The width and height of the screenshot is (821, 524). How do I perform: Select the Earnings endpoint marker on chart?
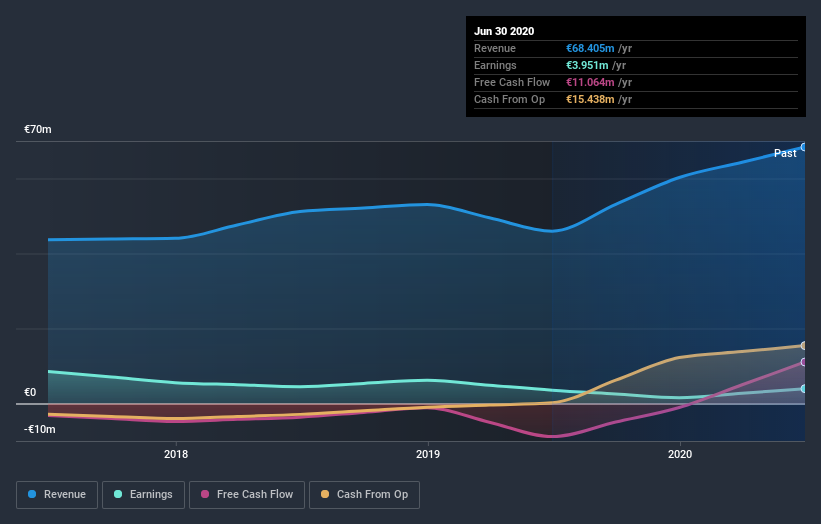[804, 389]
